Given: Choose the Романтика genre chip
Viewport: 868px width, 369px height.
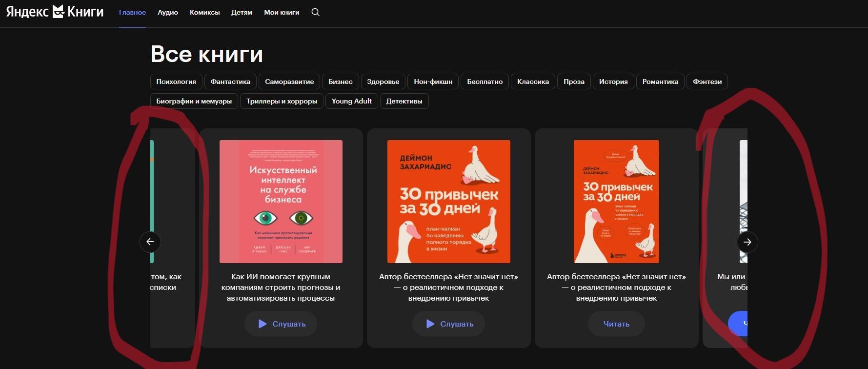Looking at the screenshot, I should (661, 82).
